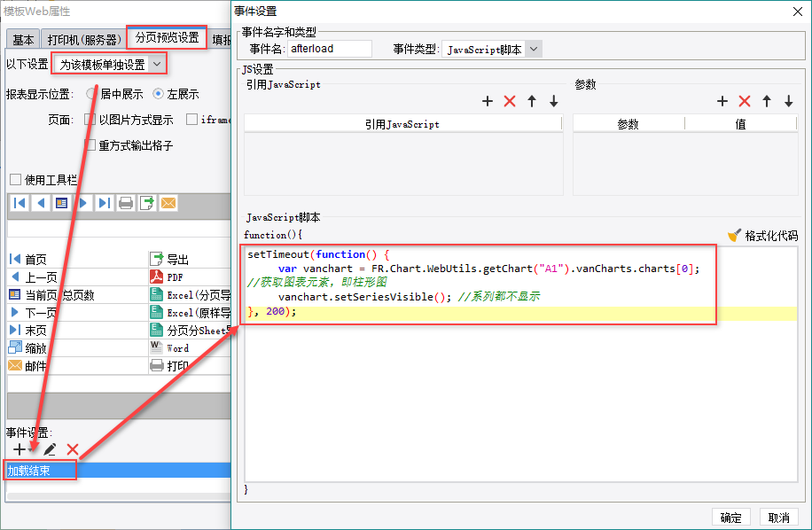Screen dimensions: 812x530
Task: Select 上一页 item in toolbar list
Action: [78, 277]
